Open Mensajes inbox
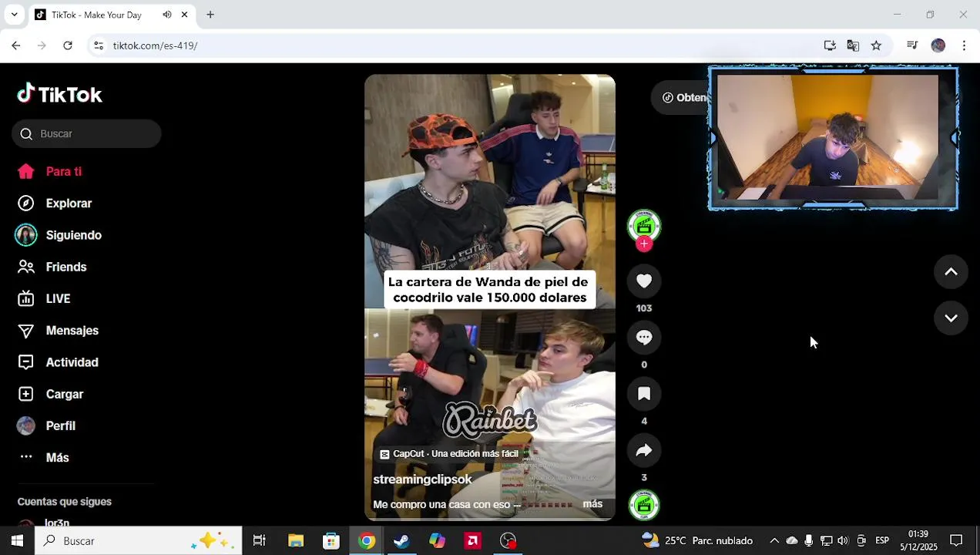980x555 pixels. pos(58,331)
